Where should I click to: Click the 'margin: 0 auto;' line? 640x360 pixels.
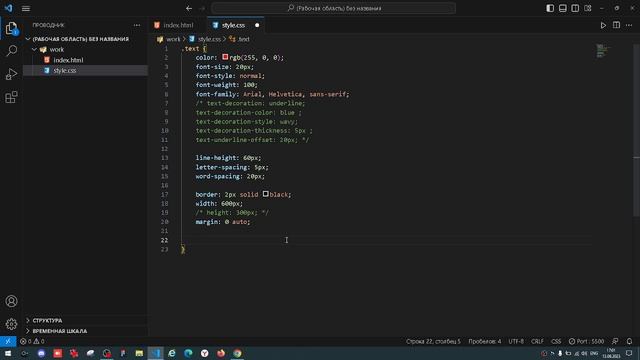[223, 222]
